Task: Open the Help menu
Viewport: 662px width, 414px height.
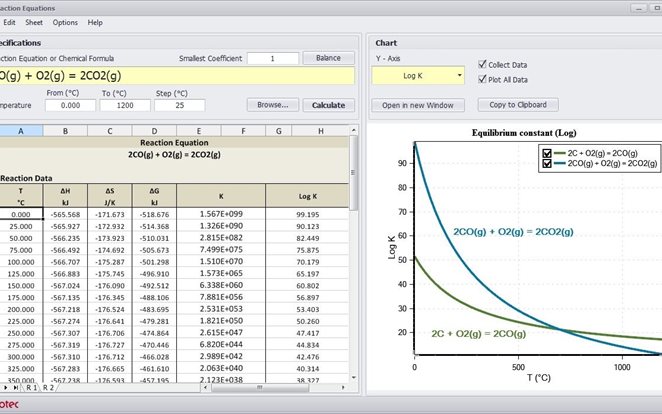Action: (95, 22)
